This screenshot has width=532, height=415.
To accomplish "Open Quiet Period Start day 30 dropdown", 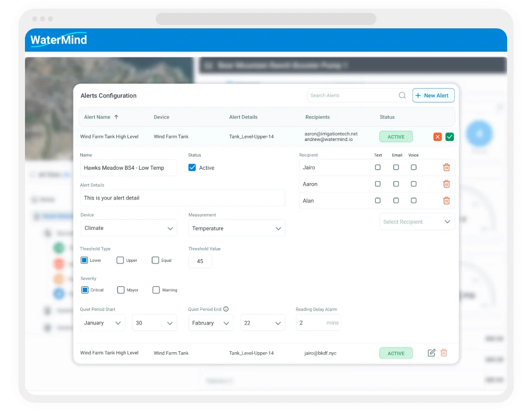I will (154, 322).
